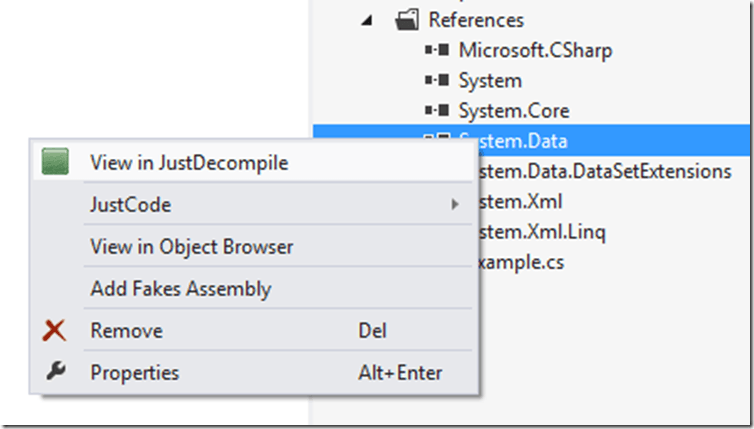Click the References folder icon

(405, 19)
